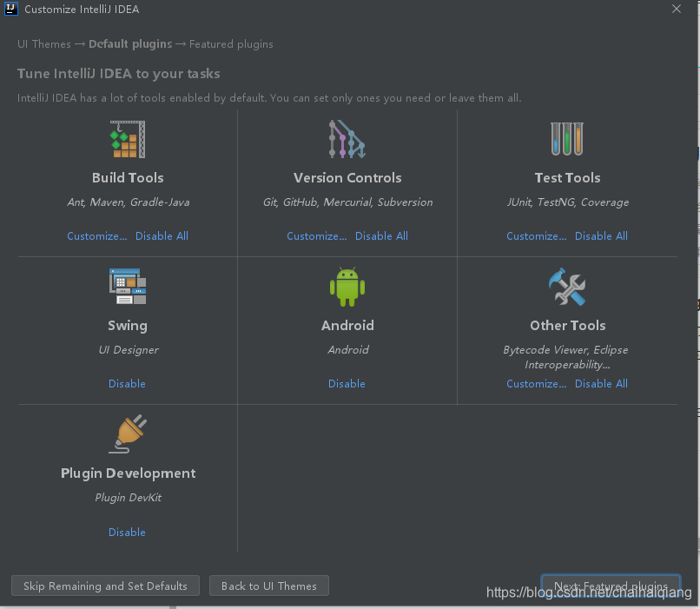Click Skip Remaining and Set Defaults button

pos(105,586)
